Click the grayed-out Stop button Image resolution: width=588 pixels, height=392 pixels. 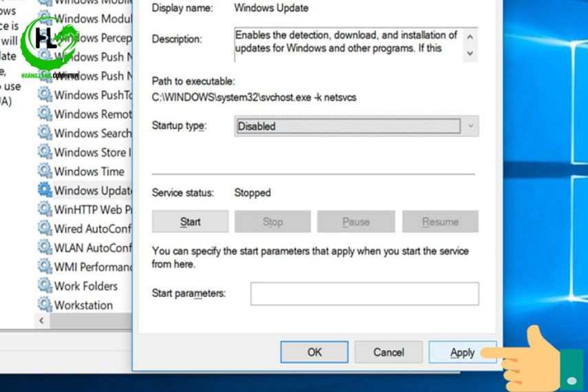pyautogui.click(x=272, y=221)
